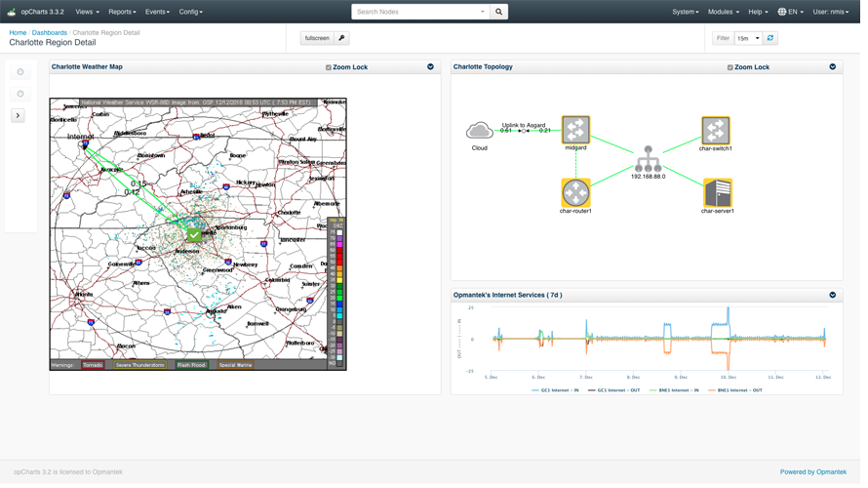Screen dimensions: 868x488
Task: Open the 15m filter period dropdown
Action: click(754, 39)
